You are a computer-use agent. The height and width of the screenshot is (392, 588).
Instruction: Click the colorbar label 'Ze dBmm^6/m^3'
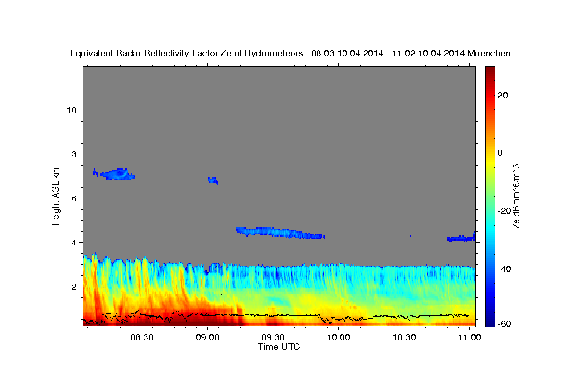tap(516, 196)
